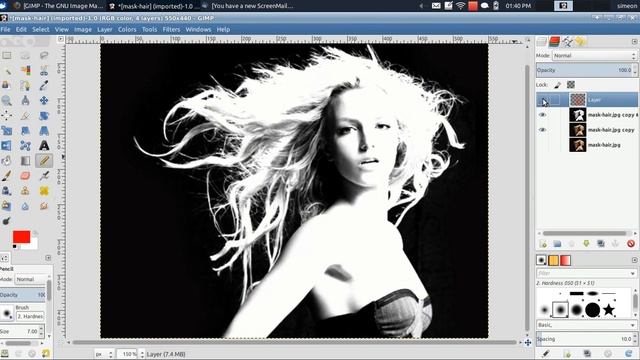
Task: Select the Scale tool
Action: coord(7,131)
